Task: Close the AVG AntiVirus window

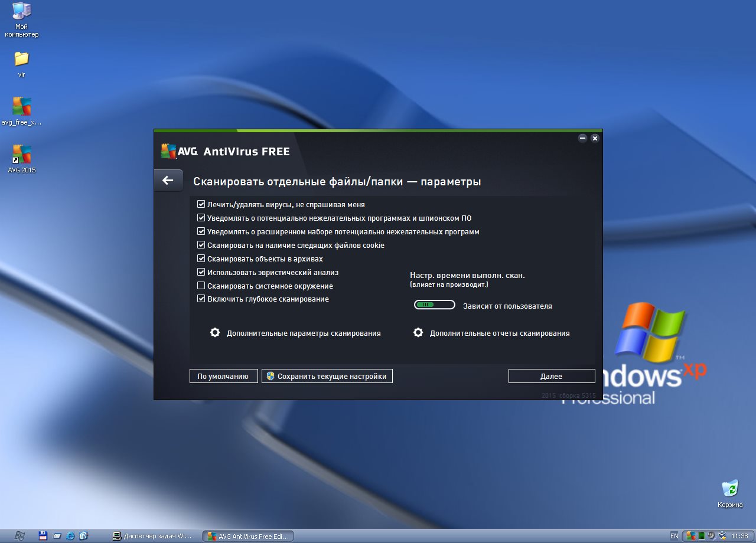Action: (595, 138)
